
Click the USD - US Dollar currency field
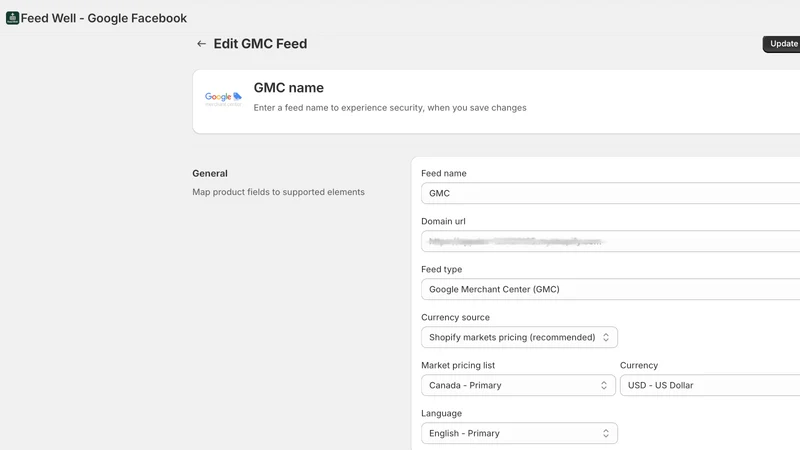point(710,385)
